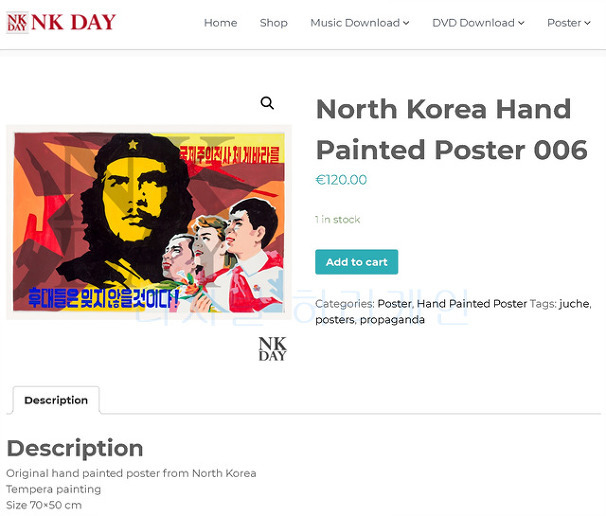Click the NK DAY red site title
Viewport: 606px width, 516px height.
tap(73, 22)
